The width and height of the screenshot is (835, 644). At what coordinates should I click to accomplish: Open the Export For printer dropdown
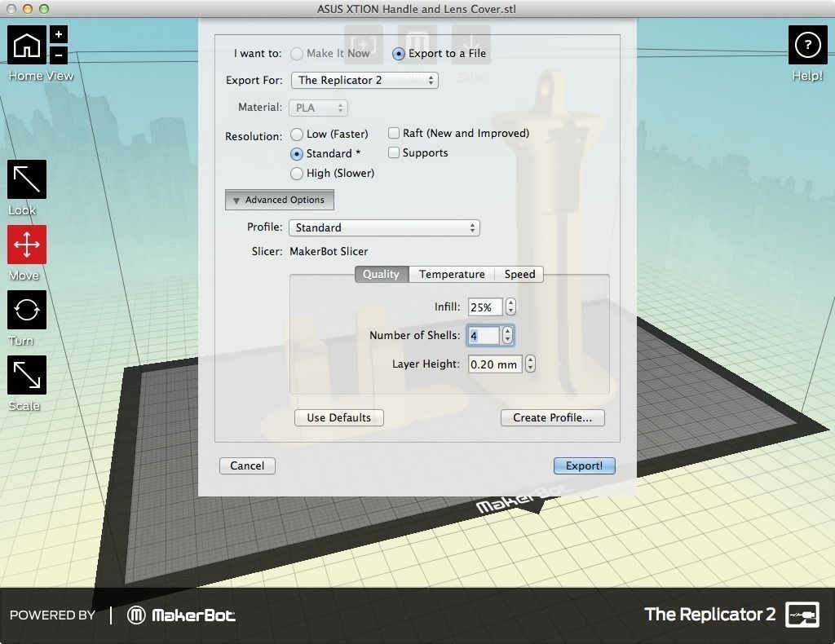pos(364,81)
